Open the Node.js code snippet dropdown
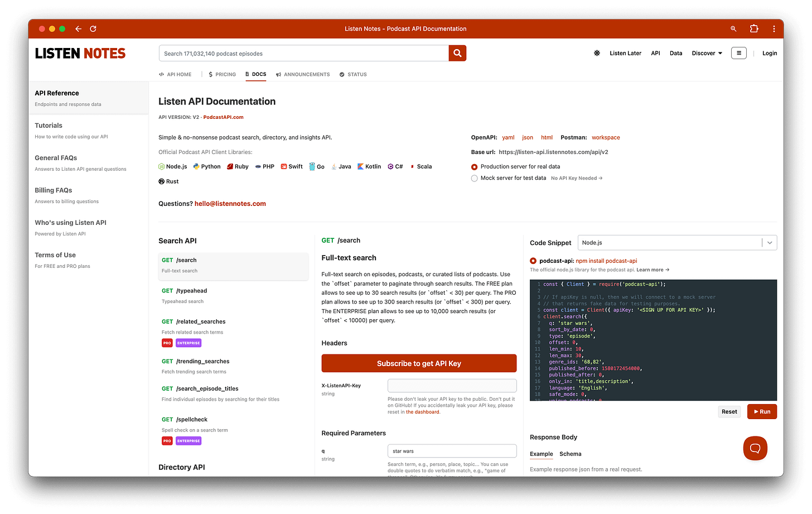 [677, 243]
